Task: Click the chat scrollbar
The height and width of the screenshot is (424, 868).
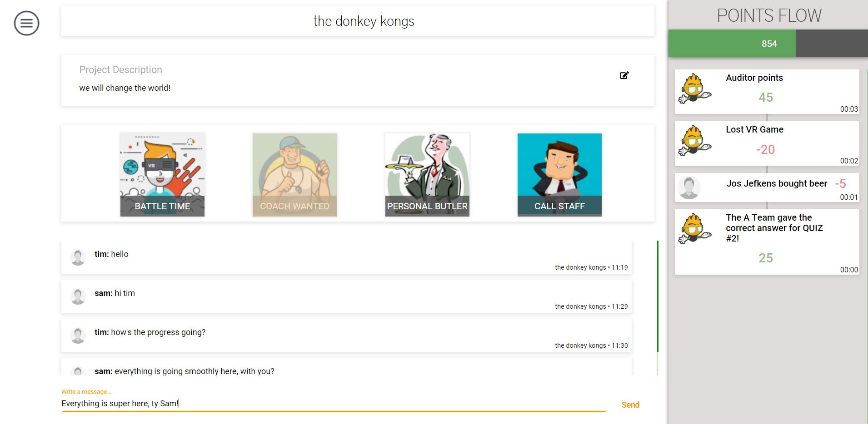Action: [x=658, y=296]
